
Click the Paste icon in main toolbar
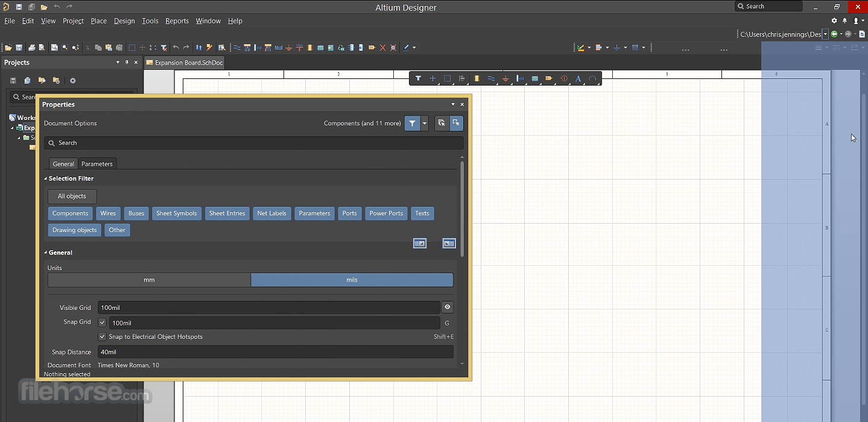point(109,48)
